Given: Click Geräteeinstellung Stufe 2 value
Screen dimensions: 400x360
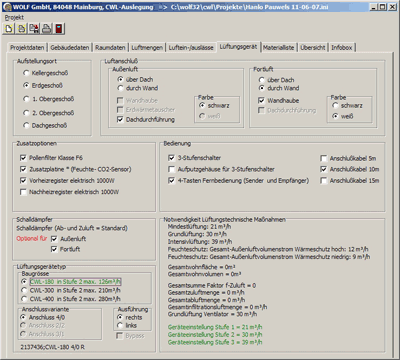Looking at the screenshot, I should click(215, 334).
